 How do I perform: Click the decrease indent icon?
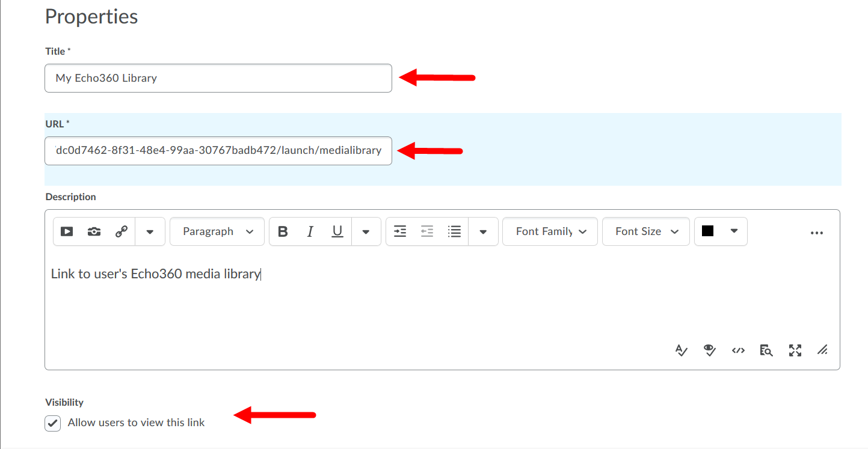coord(427,231)
